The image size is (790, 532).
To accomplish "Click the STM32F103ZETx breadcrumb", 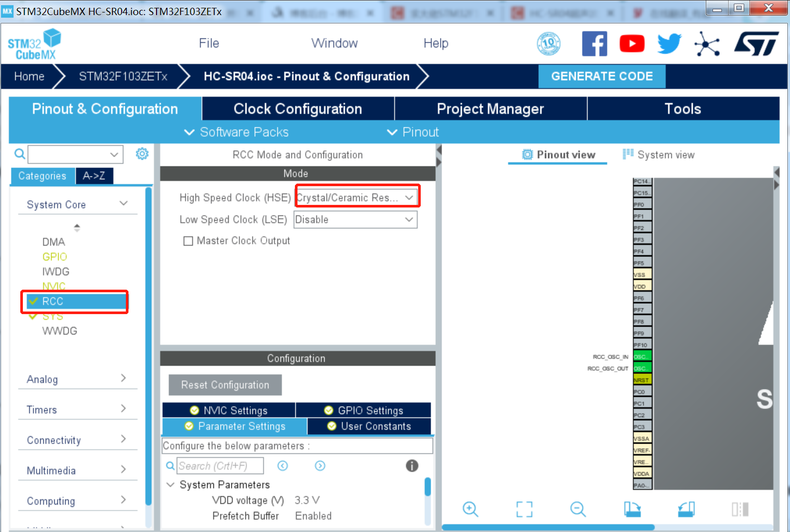I will tap(123, 76).
